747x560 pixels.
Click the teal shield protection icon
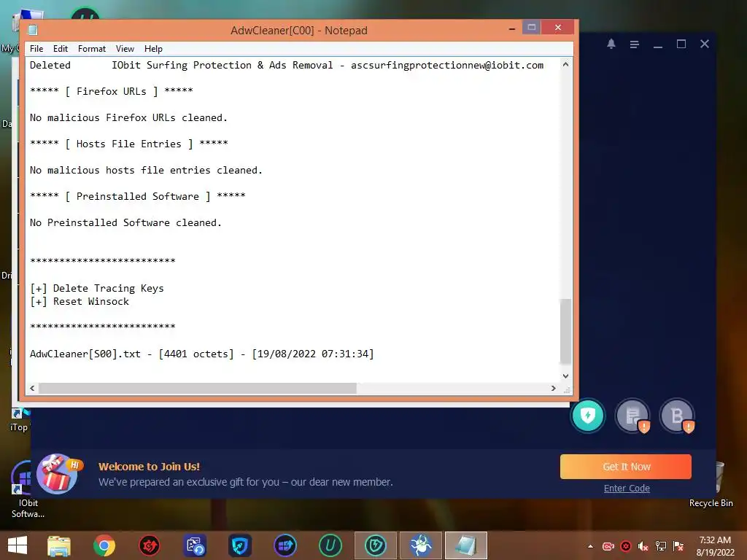[x=588, y=416]
